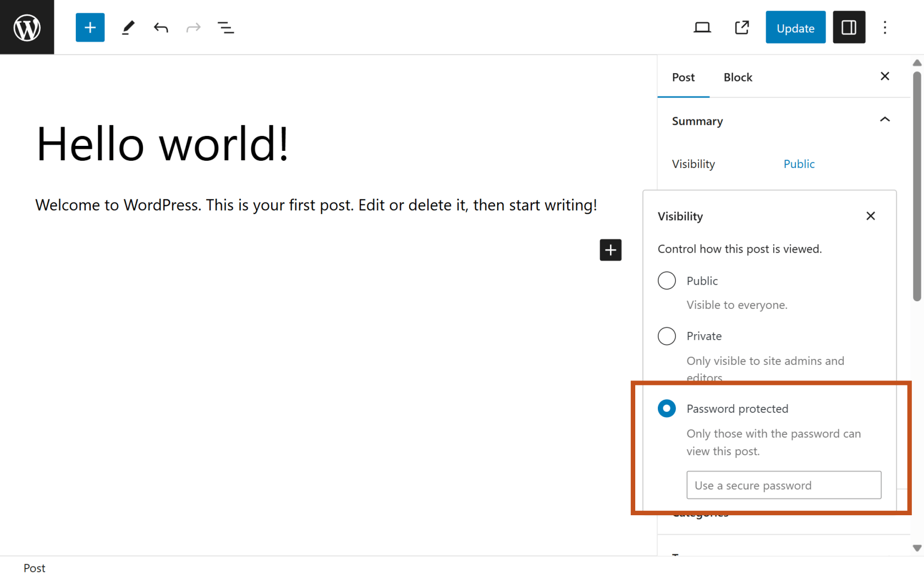The width and height of the screenshot is (924, 578).
Task: Undo the last change
Action: 161,28
